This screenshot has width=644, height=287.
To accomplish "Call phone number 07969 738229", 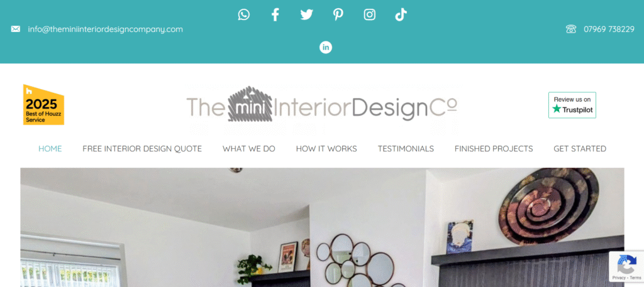I will [609, 29].
